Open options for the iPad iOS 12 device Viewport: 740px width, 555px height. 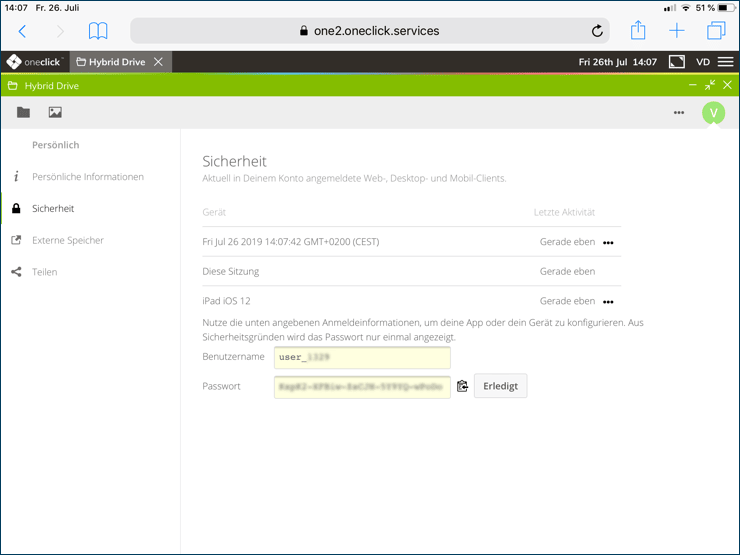608,301
